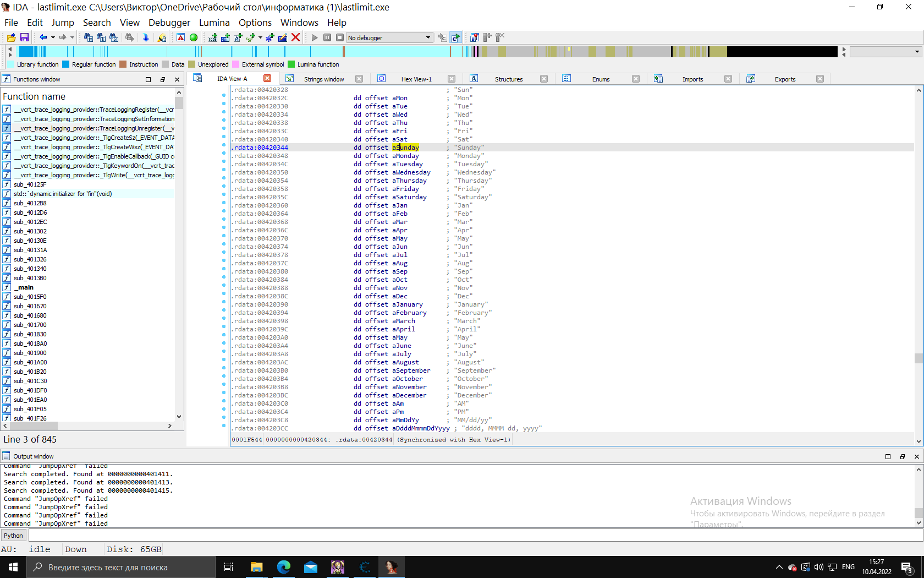The height and width of the screenshot is (578, 924).
Task: Click the Python console button
Action: coord(14,536)
